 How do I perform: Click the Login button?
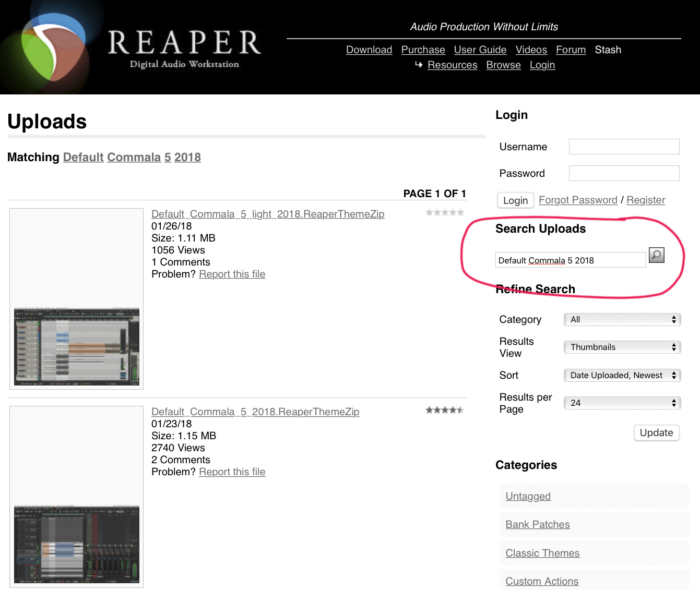click(x=515, y=200)
